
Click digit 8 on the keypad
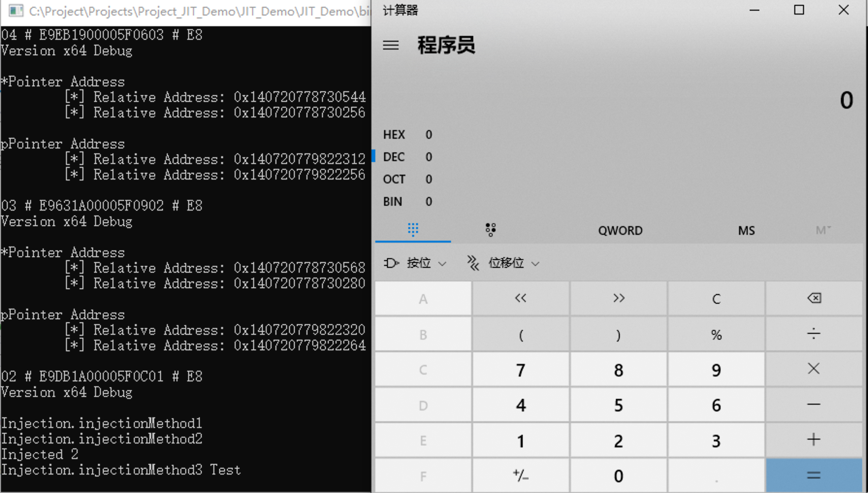click(x=619, y=370)
